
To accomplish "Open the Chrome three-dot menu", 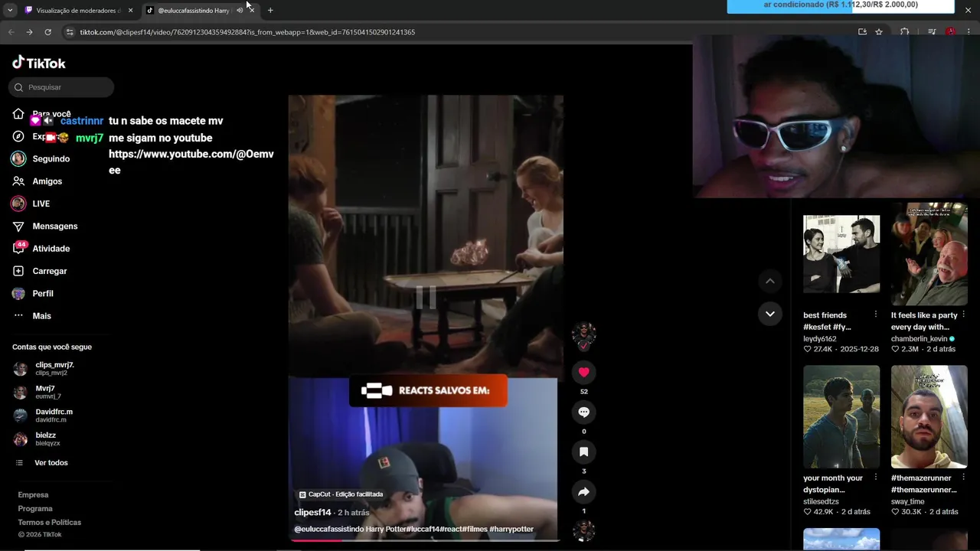I will click(x=969, y=32).
